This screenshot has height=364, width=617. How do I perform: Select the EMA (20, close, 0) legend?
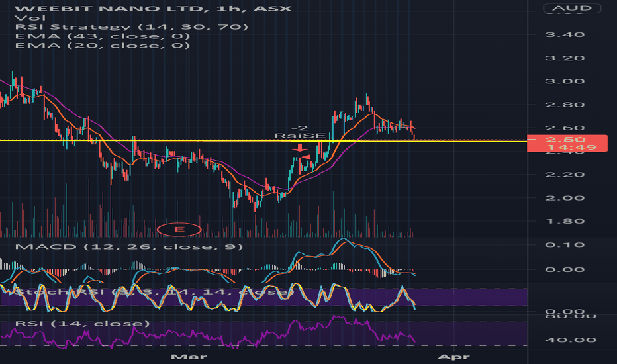click(x=103, y=46)
